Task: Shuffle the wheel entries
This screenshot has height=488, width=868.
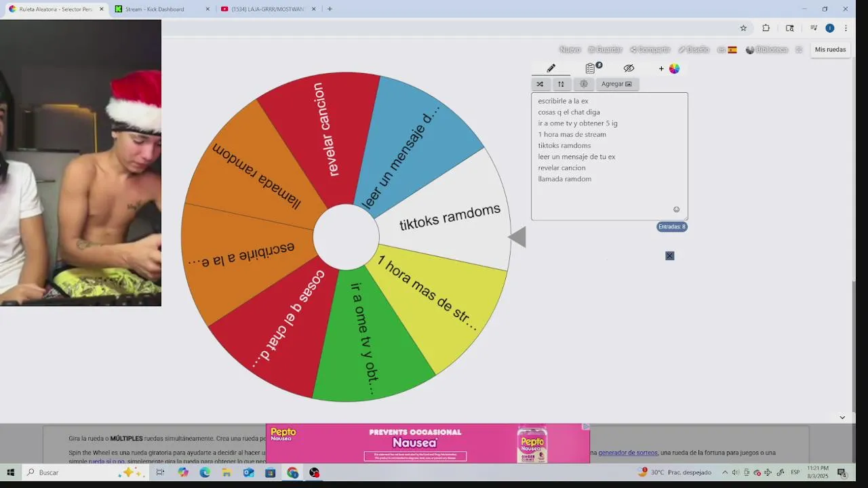Action: tap(540, 84)
